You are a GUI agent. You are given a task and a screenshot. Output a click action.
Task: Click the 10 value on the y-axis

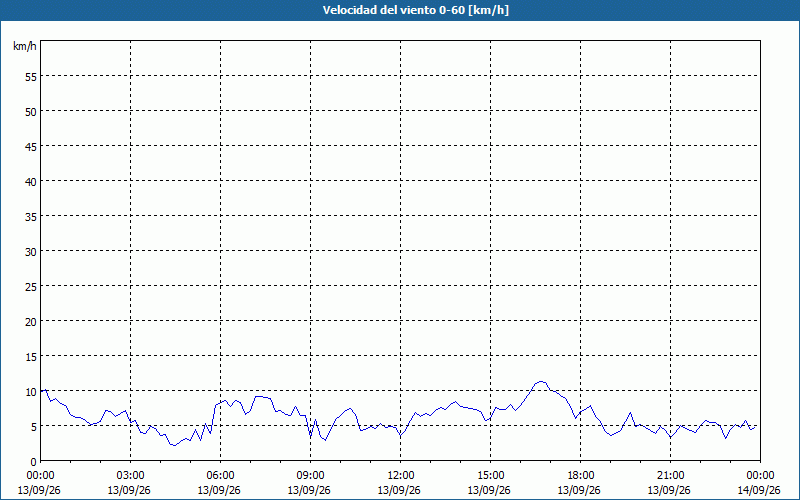tap(31, 391)
